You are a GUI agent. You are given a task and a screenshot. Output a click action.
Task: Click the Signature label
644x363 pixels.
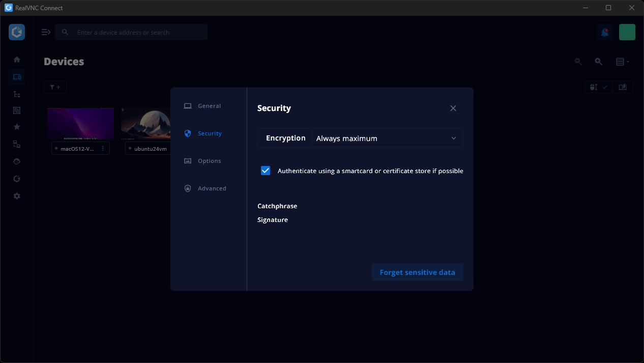[273, 220]
